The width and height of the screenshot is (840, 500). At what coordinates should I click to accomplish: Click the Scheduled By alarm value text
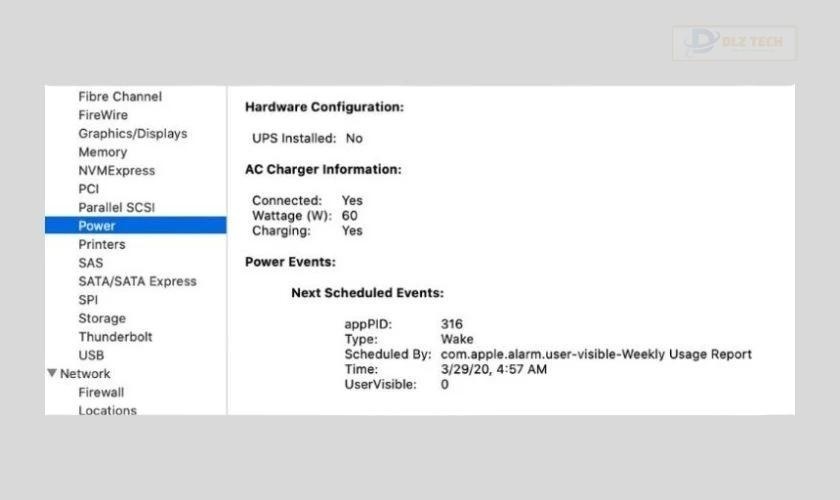point(595,354)
